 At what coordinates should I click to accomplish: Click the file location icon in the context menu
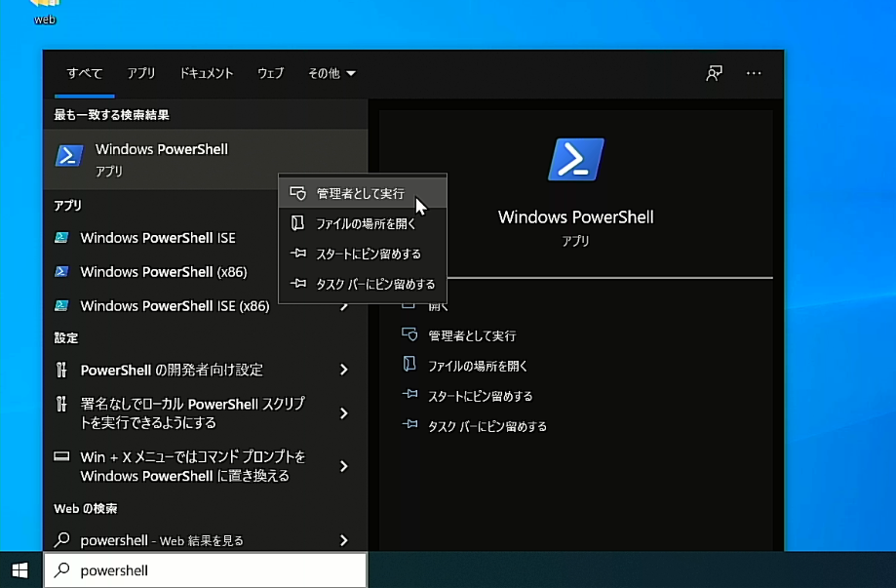pyautogui.click(x=297, y=223)
